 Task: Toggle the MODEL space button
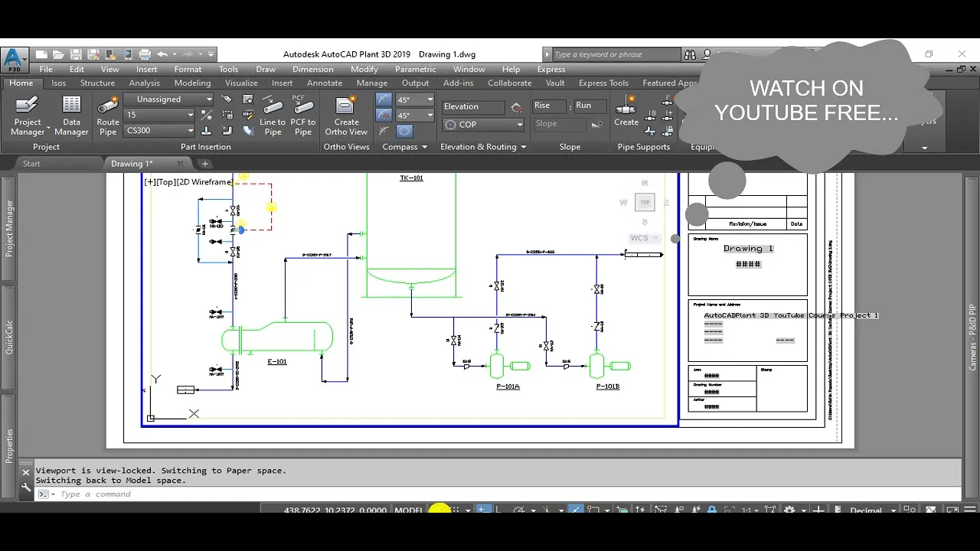tap(408, 510)
